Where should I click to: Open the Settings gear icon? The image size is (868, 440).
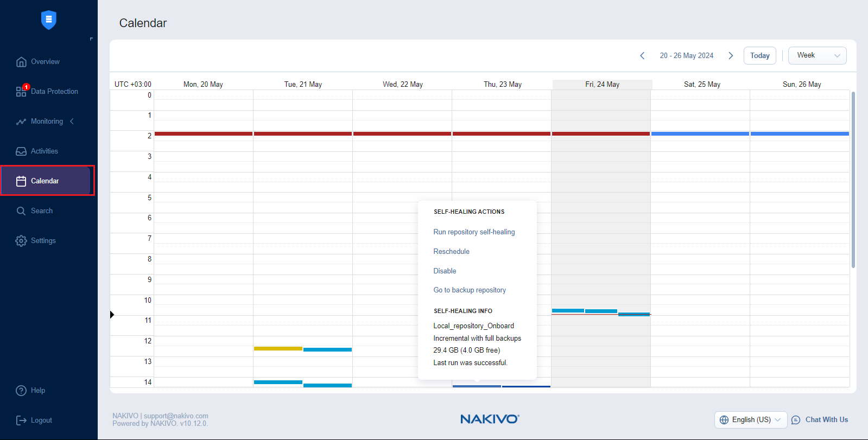[21, 241]
